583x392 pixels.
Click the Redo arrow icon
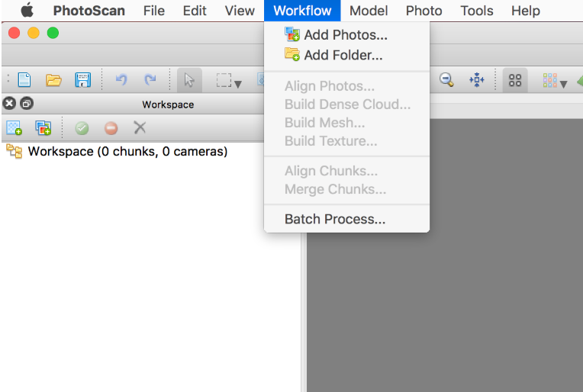tap(150, 79)
